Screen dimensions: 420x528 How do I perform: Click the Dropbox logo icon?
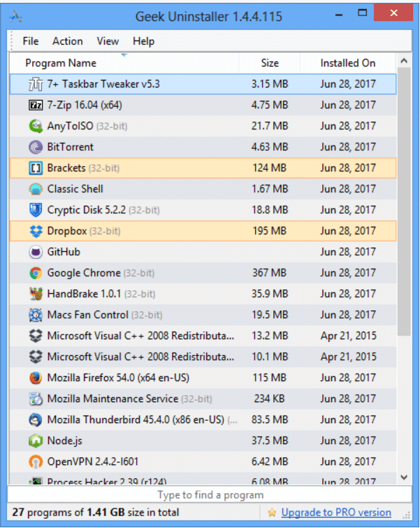36,231
